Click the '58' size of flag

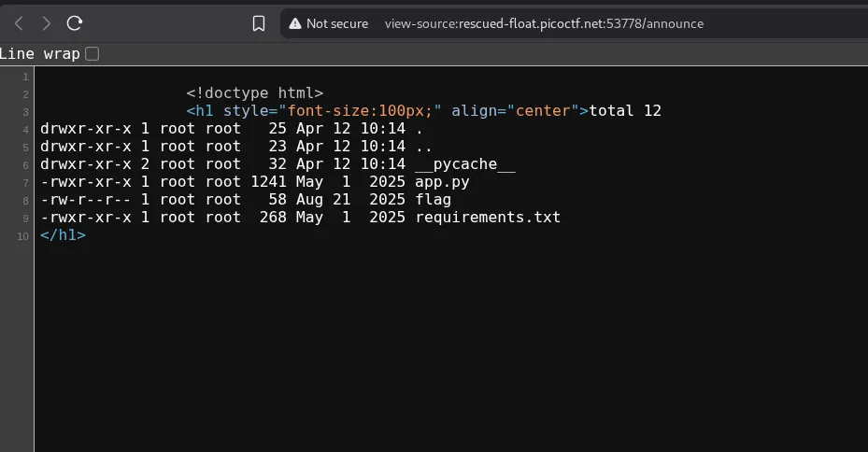(277, 200)
